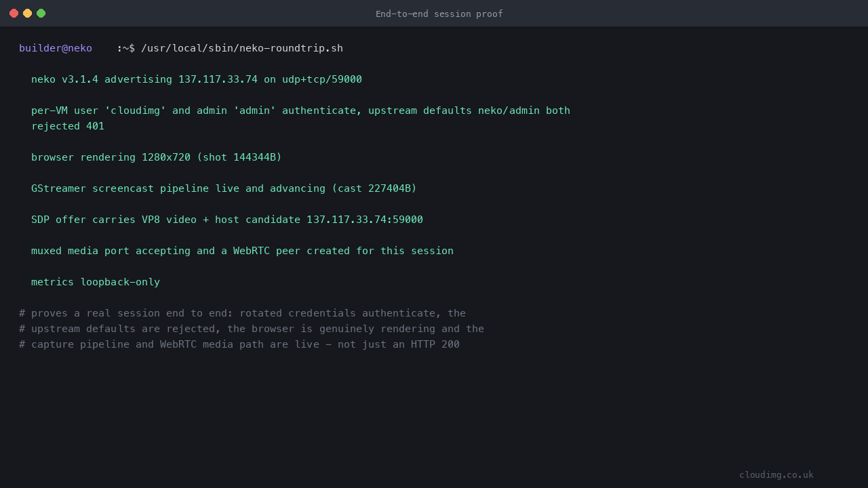Screen dimensions: 868x488
Task: Click the red close window button
Action: [x=14, y=14]
